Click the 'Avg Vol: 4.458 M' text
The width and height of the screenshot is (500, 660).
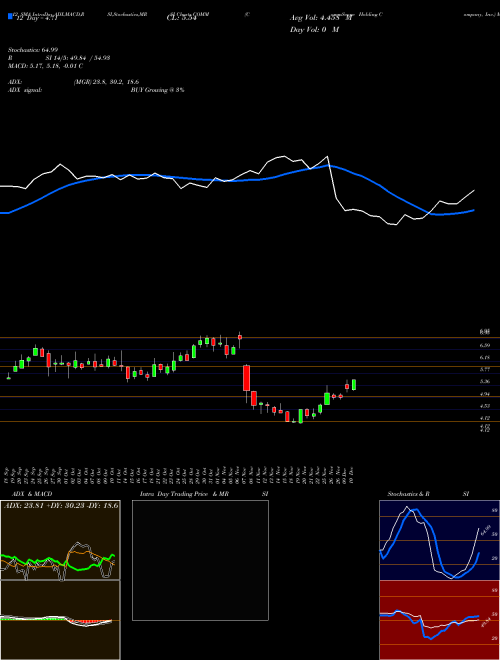pos(321,18)
